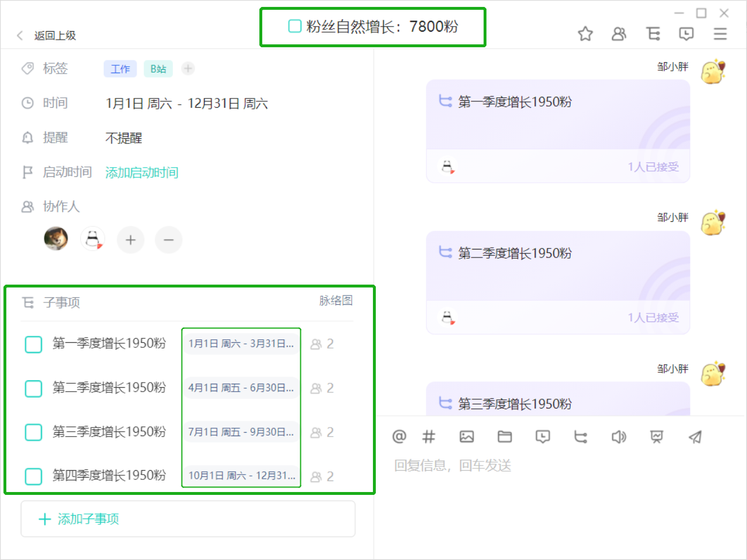
Task: Mark main task 粉丝自然增长 as complete
Action: coord(295,27)
